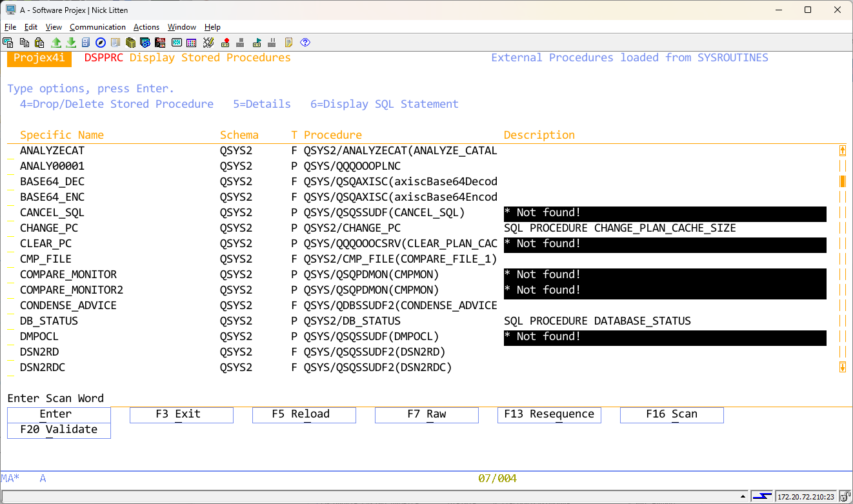Screen dimensions: 853x504
Task: Click the QSYS/QQQOOOPLNC procedure text
Action: (352, 166)
